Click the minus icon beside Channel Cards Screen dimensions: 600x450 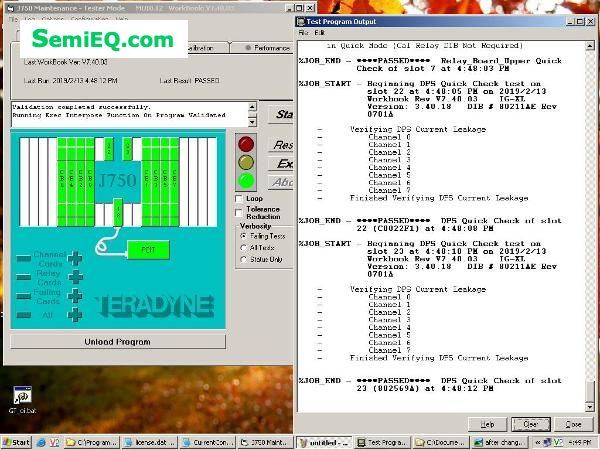(x=24, y=259)
